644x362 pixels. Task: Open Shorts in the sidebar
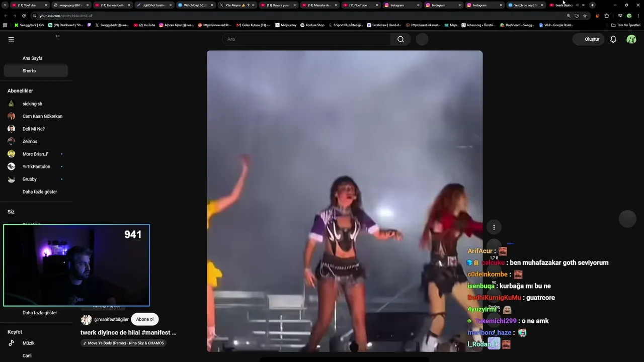pyautogui.click(x=36, y=71)
